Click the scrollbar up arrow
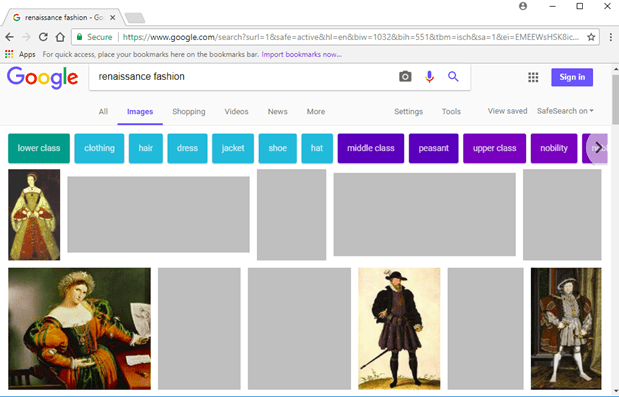The width and height of the screenshot is (619, 397). [615, 69]
